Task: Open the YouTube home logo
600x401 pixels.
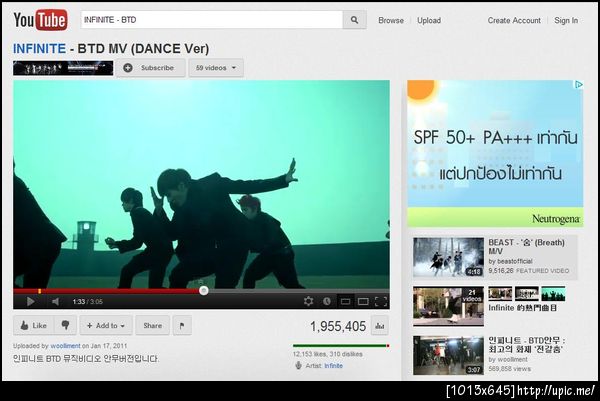Action: [x=40, y=20]
